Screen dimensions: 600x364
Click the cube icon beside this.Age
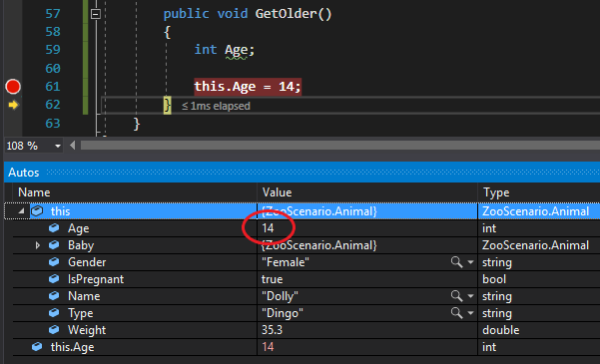pos(37,347)
